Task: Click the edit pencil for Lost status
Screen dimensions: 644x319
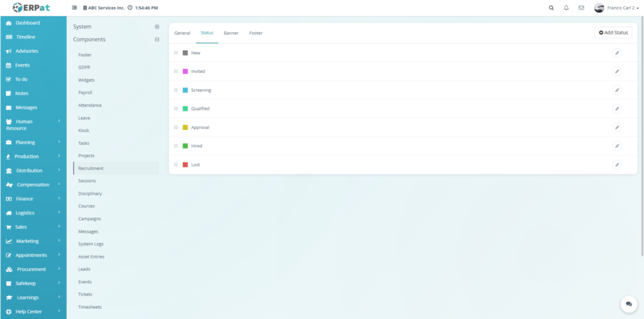Action: [x=617, y=165]
